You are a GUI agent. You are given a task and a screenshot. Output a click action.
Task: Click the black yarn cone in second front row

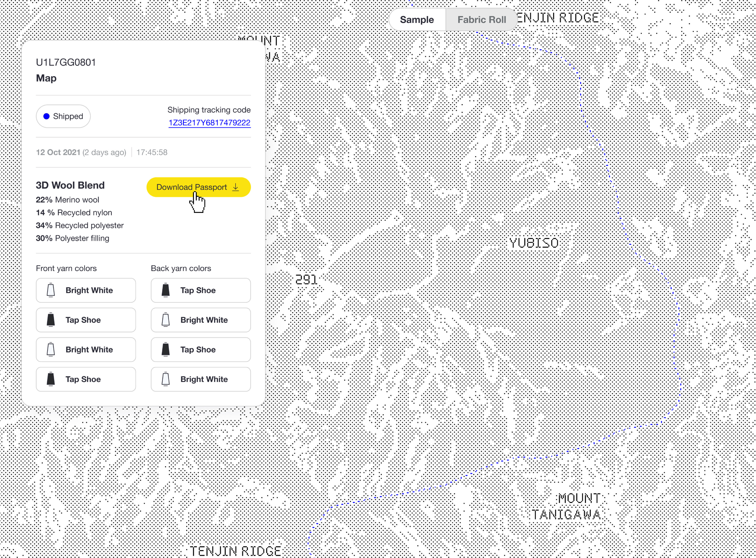pyautogui.click(x=51, y=319)
